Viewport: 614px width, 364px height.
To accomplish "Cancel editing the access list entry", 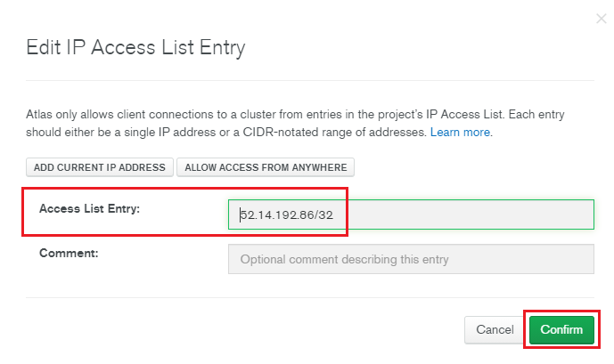I will pyautogui.click(x=495, y=329).
